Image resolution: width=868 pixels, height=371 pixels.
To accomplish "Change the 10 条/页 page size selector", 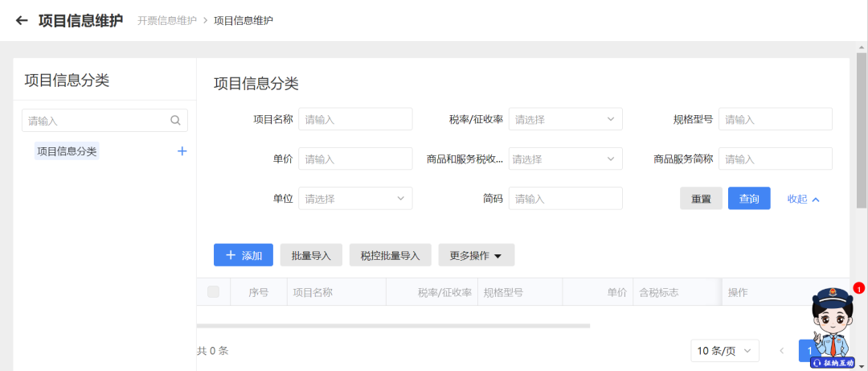I will coord(725,351).
